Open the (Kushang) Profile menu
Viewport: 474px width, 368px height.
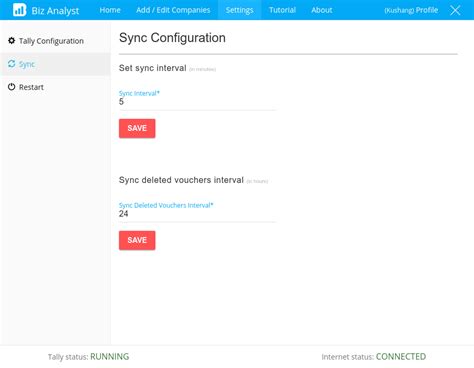click(x=411, y=10)
